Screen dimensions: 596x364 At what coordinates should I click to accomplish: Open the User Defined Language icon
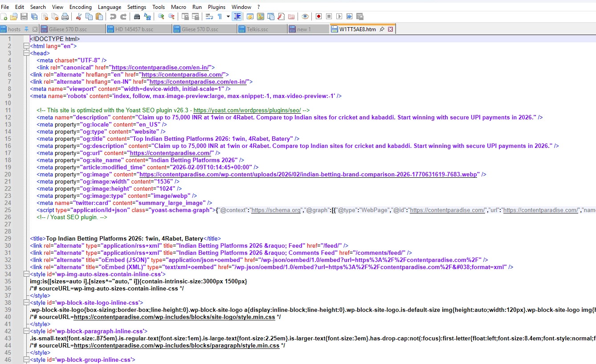(x=250, y=16)
